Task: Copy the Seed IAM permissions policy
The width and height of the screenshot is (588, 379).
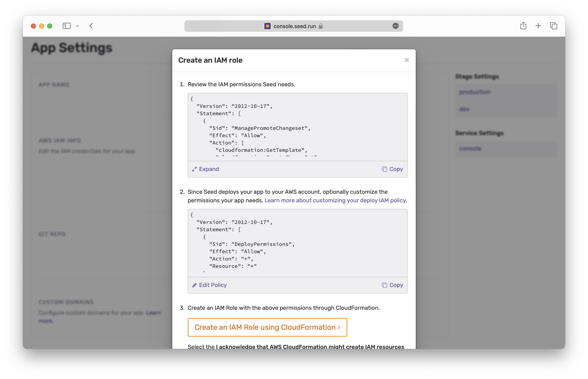Action: (392, 169)
